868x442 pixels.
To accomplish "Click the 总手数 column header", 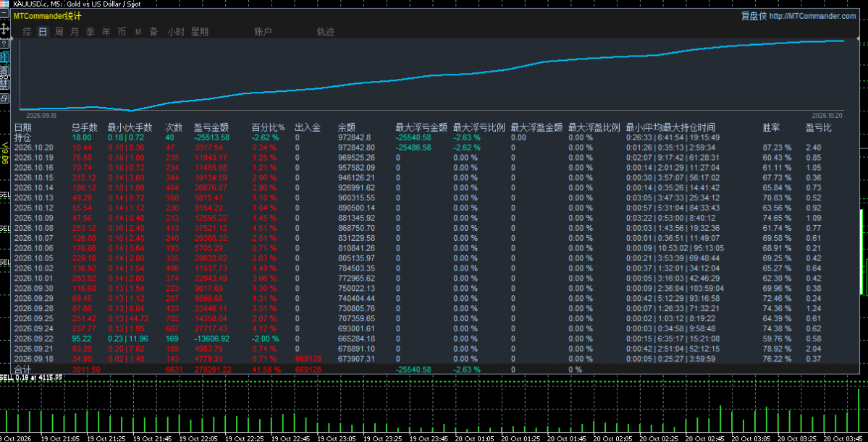I will pos(85,128).
